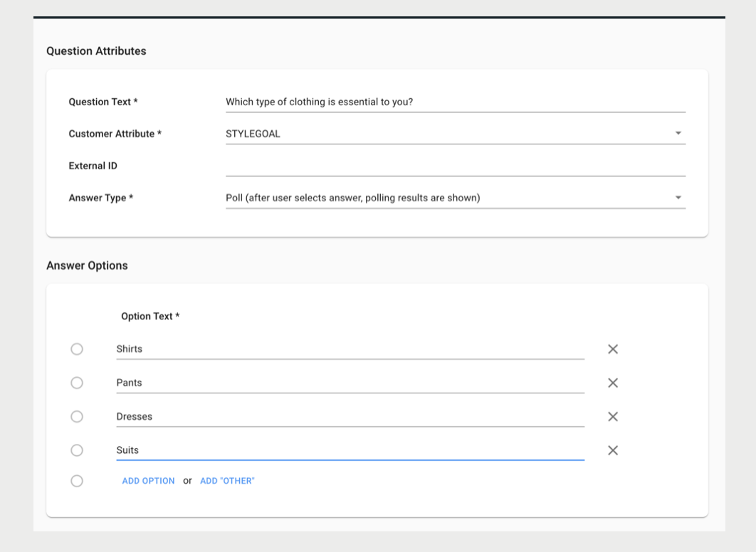Click the Customer Attribute label
The image size is (756, 552).
click(x=115, y=134)
